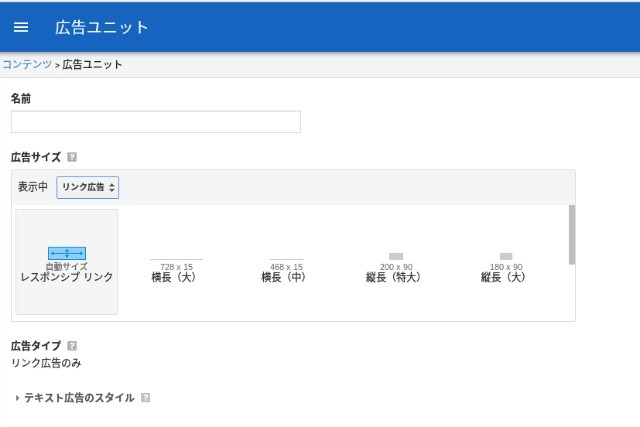Open the リンク広告 display dropdown

[x=88, y=187]
